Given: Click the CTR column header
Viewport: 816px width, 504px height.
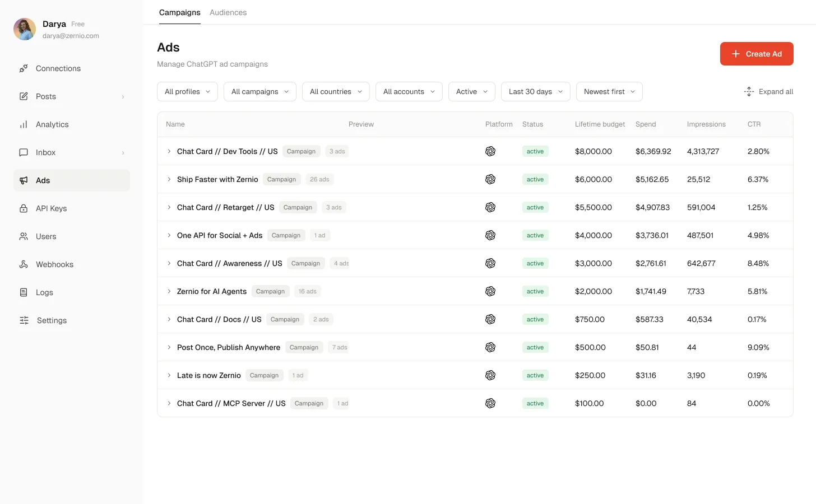Looking at the screenshot, I should (x=754, y=124).
